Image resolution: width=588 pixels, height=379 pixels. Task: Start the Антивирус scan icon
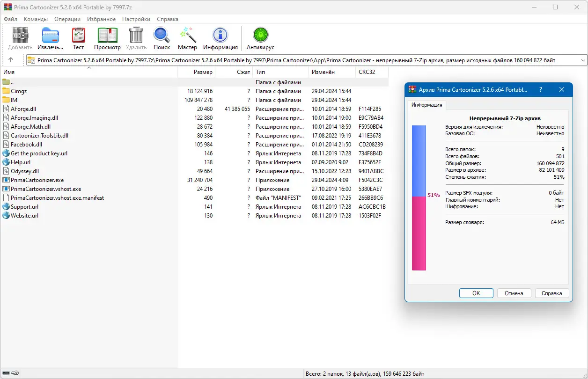pos(260,36)
